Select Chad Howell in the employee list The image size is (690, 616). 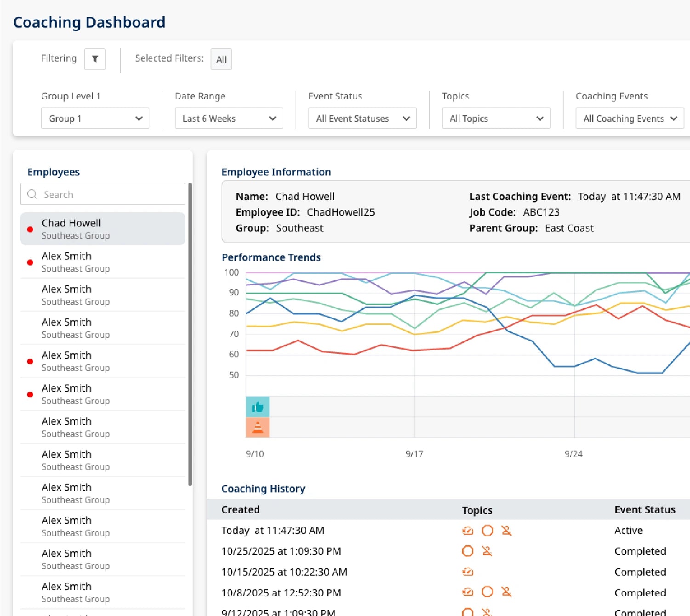pyautogui.click(x=103, y=229)
